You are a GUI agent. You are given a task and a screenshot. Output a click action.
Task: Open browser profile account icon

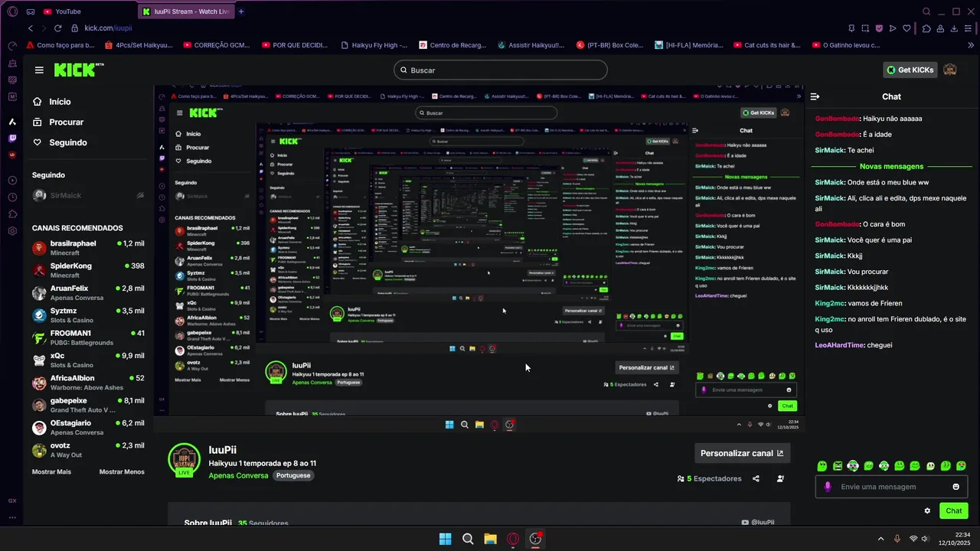point(941,28)
